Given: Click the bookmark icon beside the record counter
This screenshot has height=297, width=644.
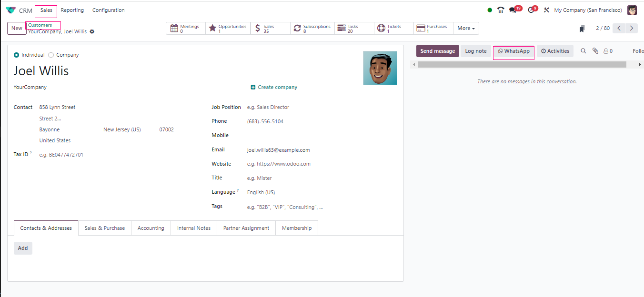Looking at the screenshot, I should point(582,29).
